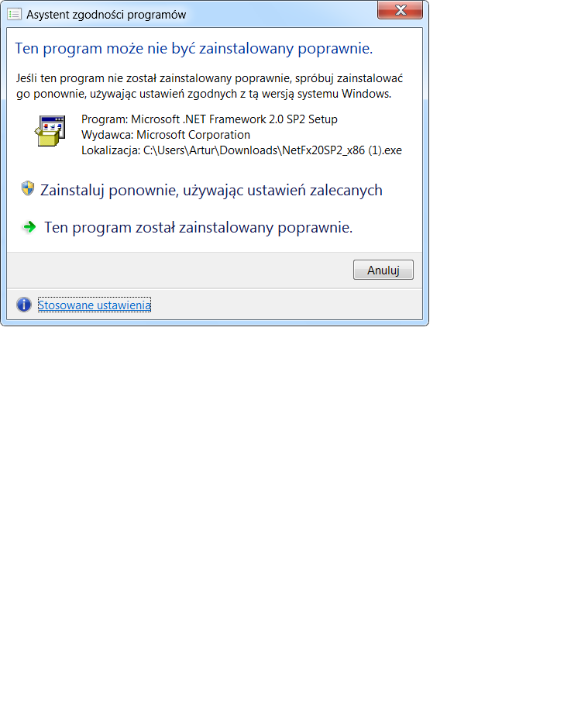Click the heading Ten program może nie być zainstalowany poprawnie
This screenshot has width=588, height=727.
194,49
